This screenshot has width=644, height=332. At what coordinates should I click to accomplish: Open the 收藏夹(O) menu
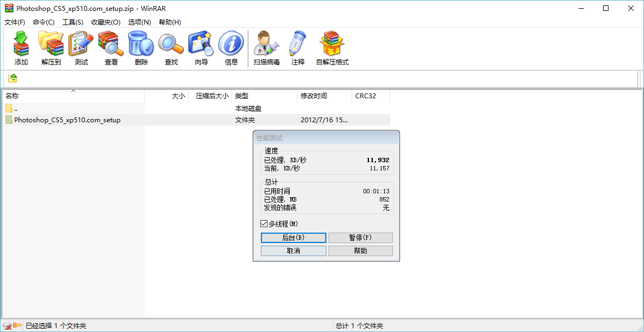coord(106,22)
